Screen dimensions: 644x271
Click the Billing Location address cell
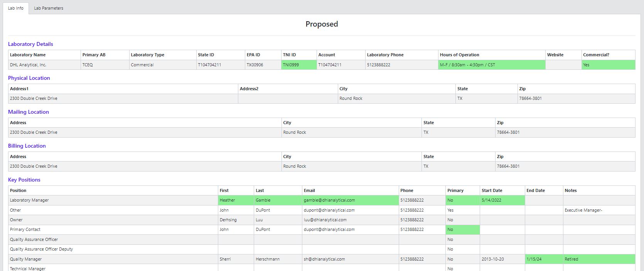click(x=145, y=167)
